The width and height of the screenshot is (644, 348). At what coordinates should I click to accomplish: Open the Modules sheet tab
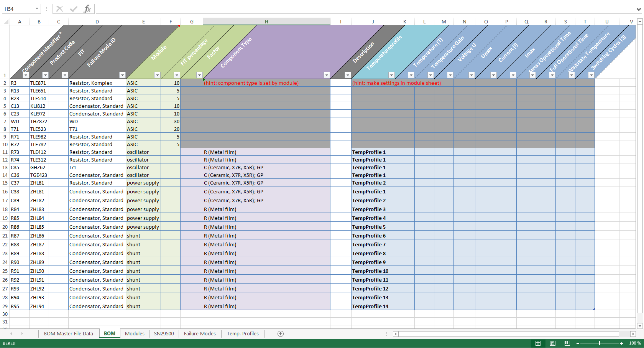click(135, 334)
